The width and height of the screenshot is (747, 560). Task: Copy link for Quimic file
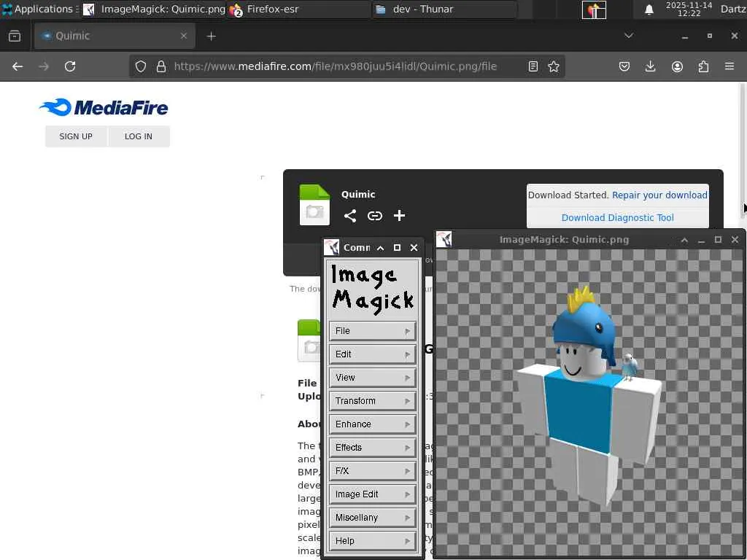click(375, 216)
